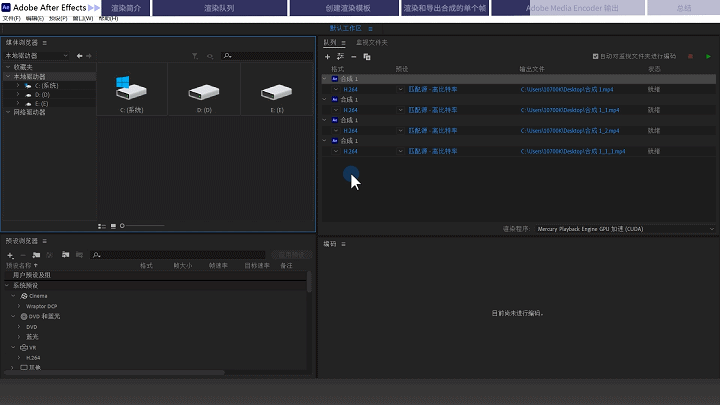Expand the 蓝光 preset folder
This screenshot has height=405, width=720.
coord(19,337)
